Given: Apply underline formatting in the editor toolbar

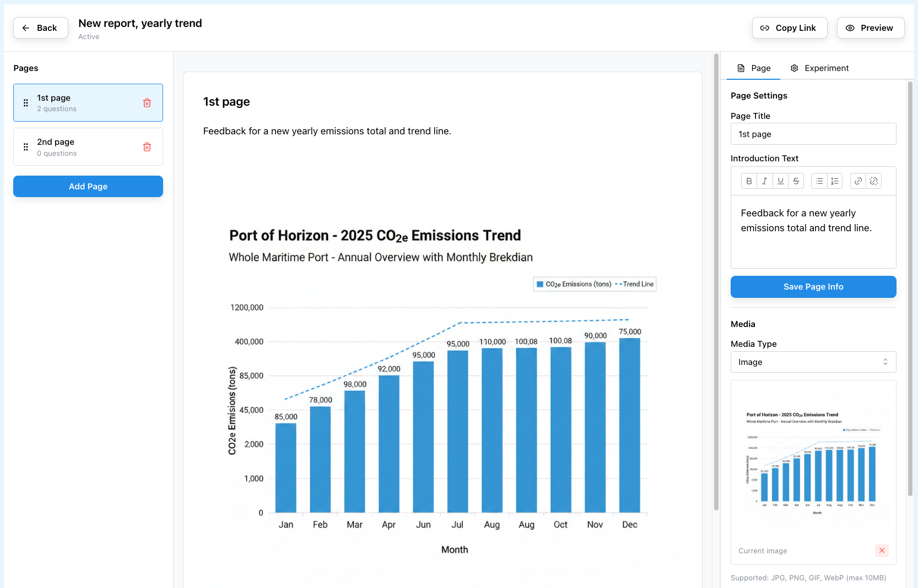Looking at the screenshot, I should [780, 181].
